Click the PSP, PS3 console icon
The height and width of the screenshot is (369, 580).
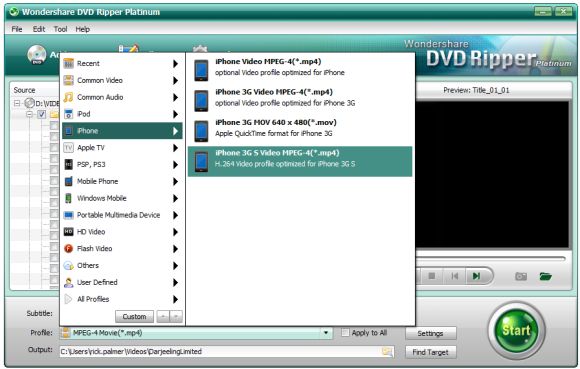68,164
